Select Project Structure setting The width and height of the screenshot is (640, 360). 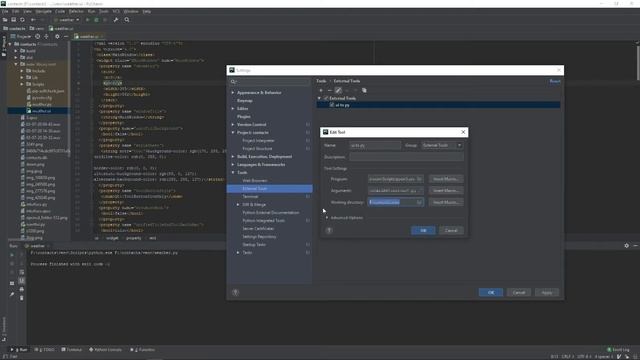257,149
